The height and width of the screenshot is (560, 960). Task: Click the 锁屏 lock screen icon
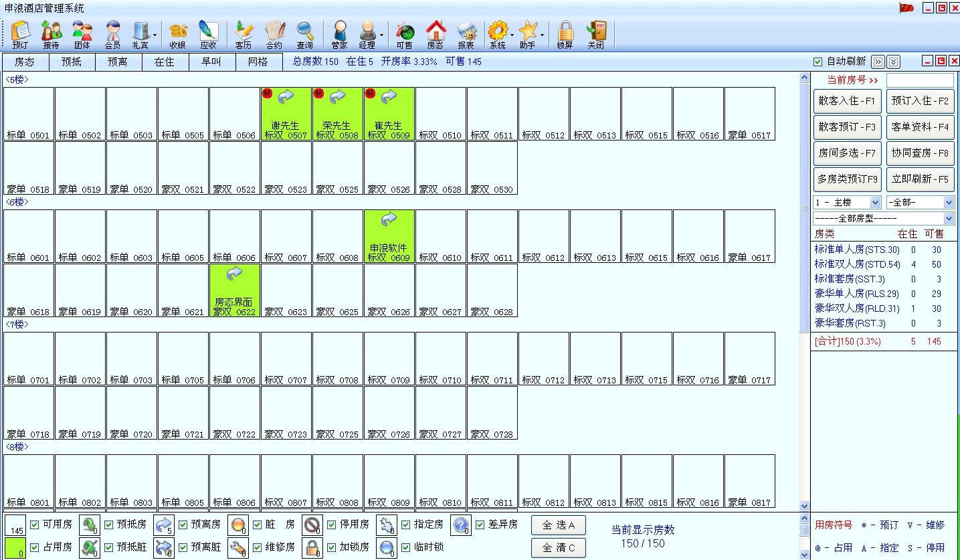coord(565,35)
